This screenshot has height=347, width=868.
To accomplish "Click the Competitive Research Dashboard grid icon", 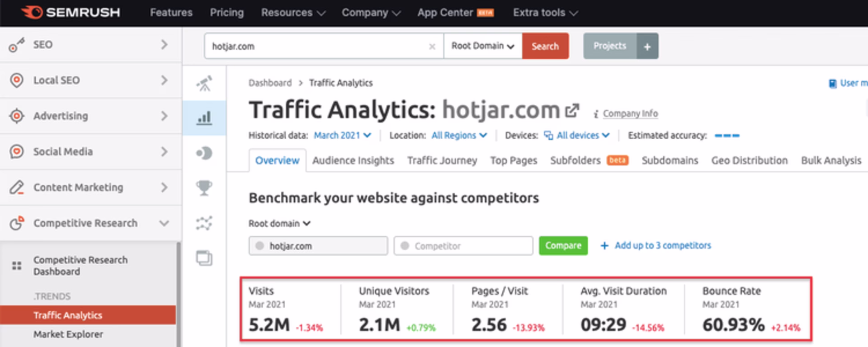I will 17,266.
